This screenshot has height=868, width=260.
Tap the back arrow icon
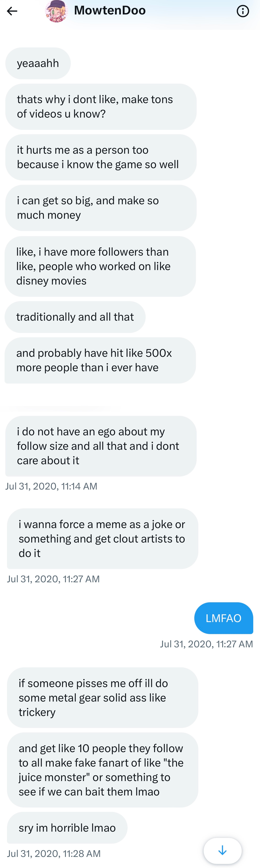pyautogui.click(x=12, y=11)
